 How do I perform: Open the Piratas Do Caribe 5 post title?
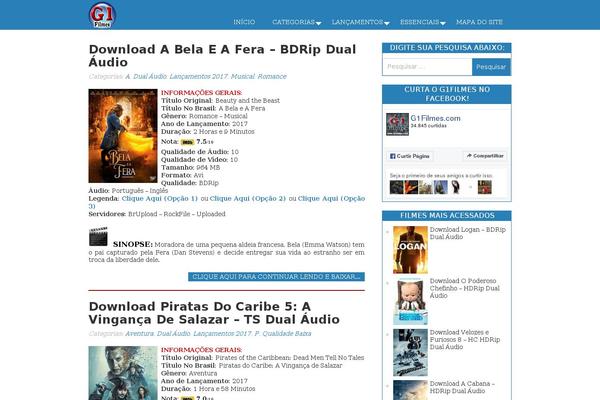[x=214, y=313]
